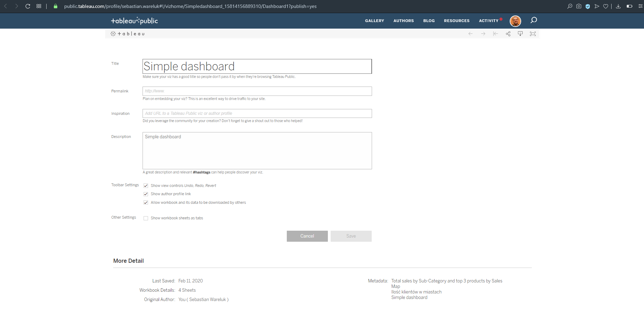
Task: Reload the page with browser refresh
Action: tap(28, 6)
